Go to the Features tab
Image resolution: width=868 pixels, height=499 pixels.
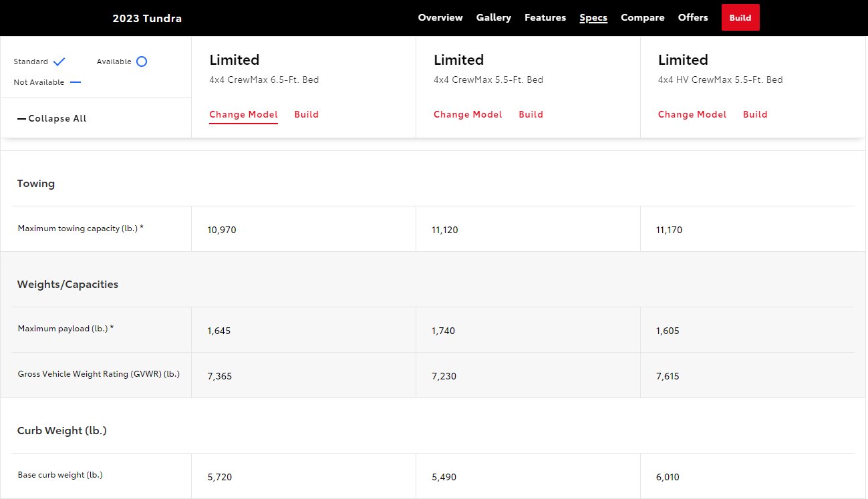coord(545,18)
